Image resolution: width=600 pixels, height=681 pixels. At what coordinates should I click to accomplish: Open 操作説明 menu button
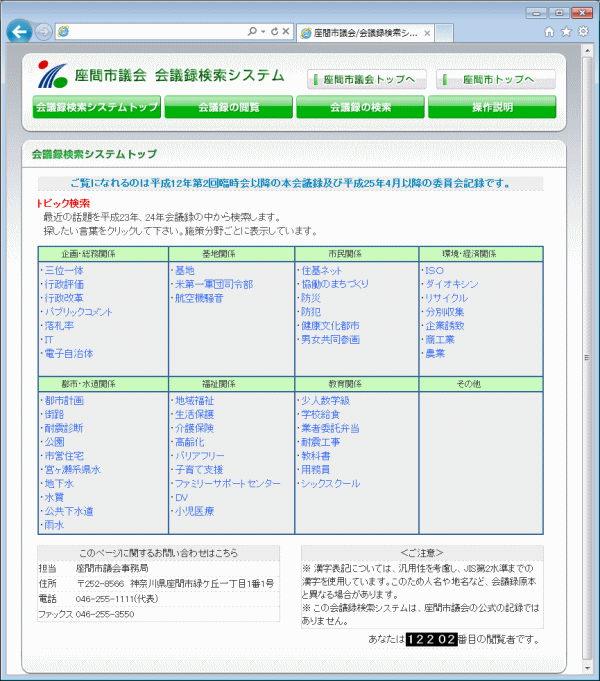click(x=492, y=107)
